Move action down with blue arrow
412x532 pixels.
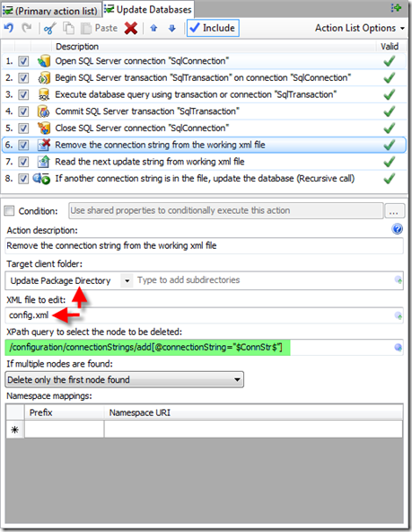point(171,28)
